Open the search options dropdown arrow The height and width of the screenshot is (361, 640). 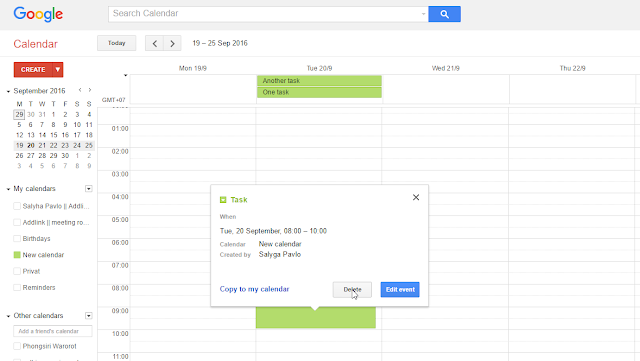point(423,14)
